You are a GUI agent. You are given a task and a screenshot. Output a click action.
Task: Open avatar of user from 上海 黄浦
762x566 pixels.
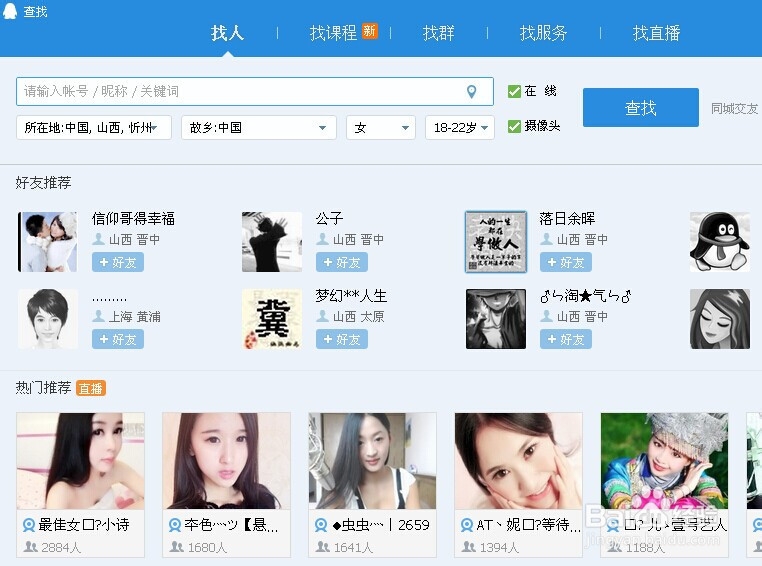coord(48,319)
